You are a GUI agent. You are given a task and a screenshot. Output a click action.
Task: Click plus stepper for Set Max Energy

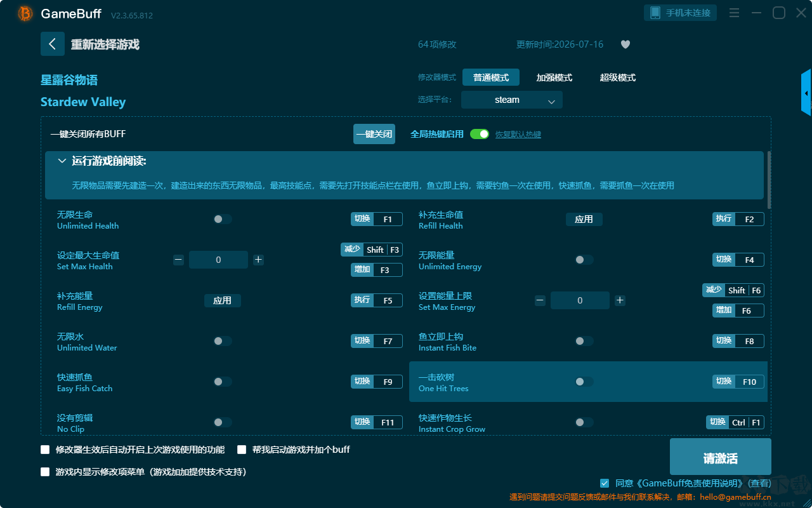[620, 300]
